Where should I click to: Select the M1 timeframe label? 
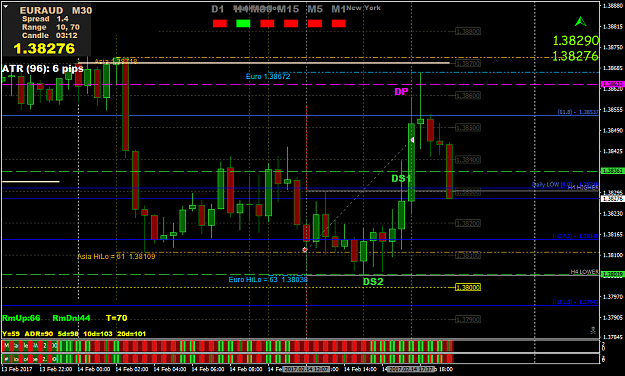[x=338, y=9]
